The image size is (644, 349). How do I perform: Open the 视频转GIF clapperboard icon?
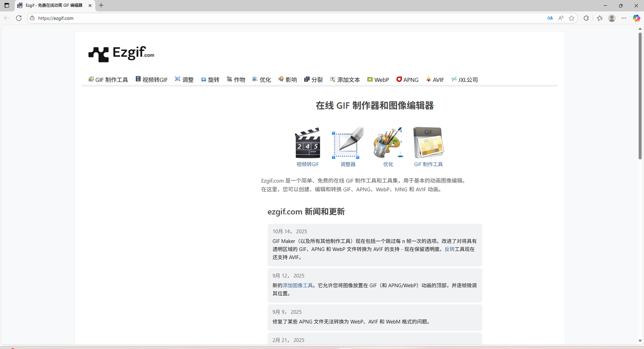[308, 143]
